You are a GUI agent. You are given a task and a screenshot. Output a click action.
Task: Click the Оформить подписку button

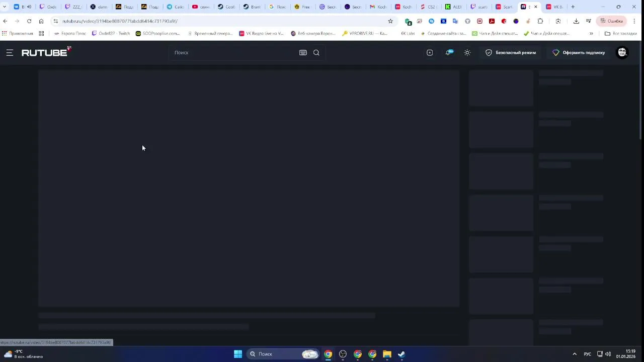(579, 52)
